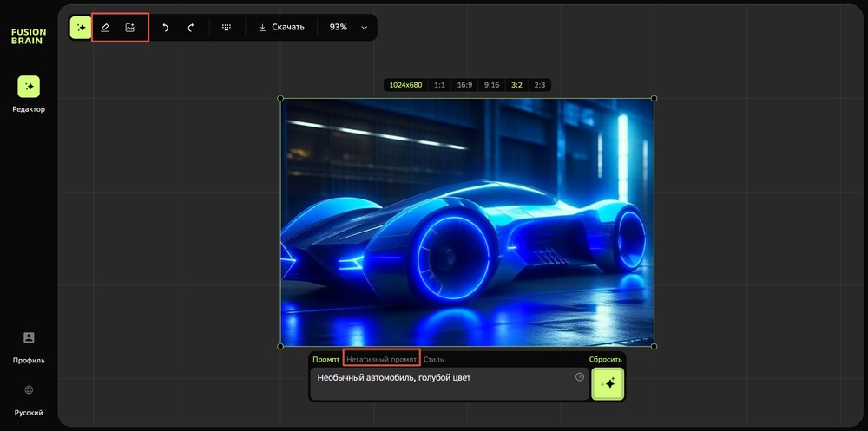The height and width of the screenshot is (431, 868).
Task: Open the keyboard shortcuts icon
Action: click(x=227, y=28)
